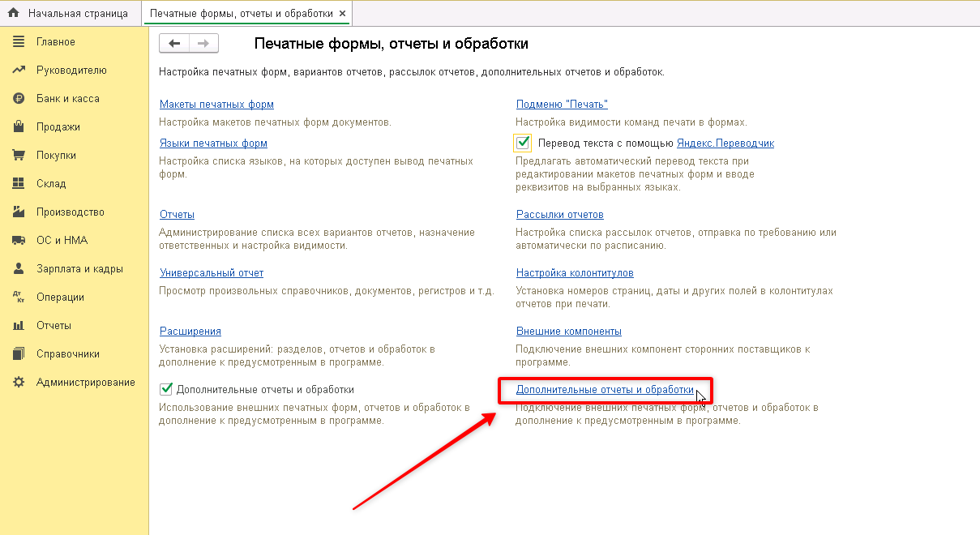Click description starting Установка номеров страниц
Image resolution: width=980 pixels, height=535 pixels.
(674, 297)
